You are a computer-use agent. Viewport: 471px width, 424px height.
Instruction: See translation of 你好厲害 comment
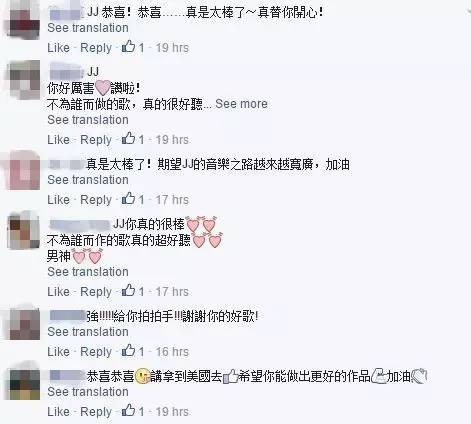click(88, 120)
